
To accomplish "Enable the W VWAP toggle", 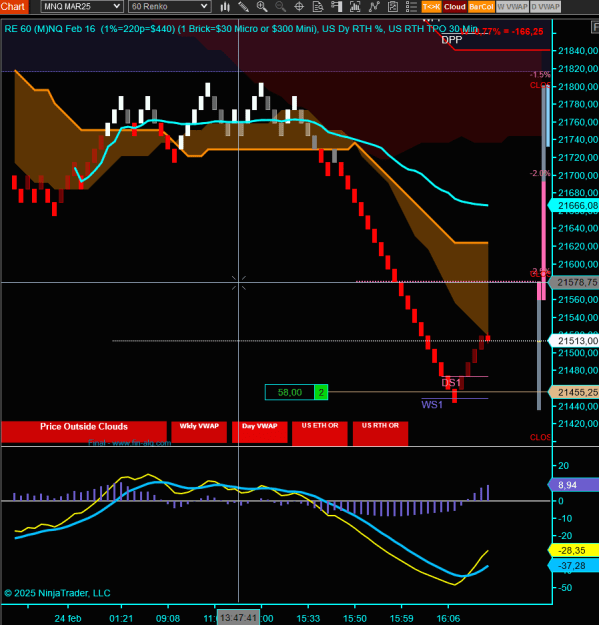I will coord(512,7).
